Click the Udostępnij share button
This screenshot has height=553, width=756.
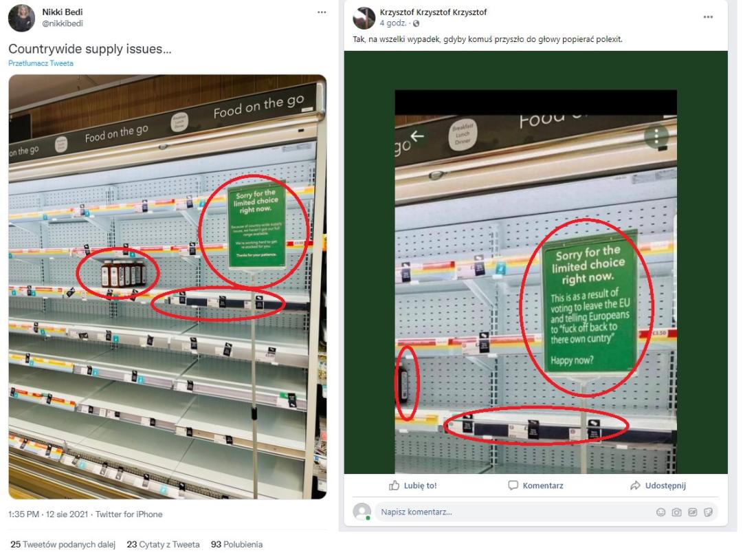(x=658, y=486)
